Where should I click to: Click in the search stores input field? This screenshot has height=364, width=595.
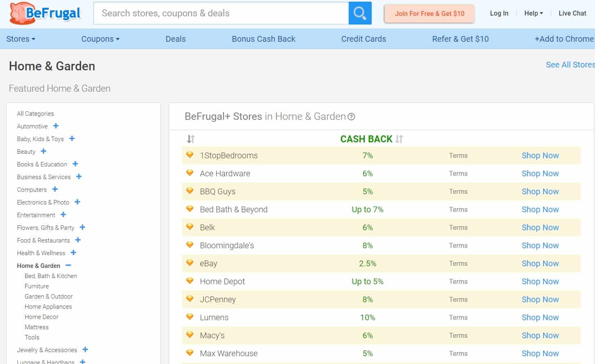pyautogui.click(x=221, y=13)
